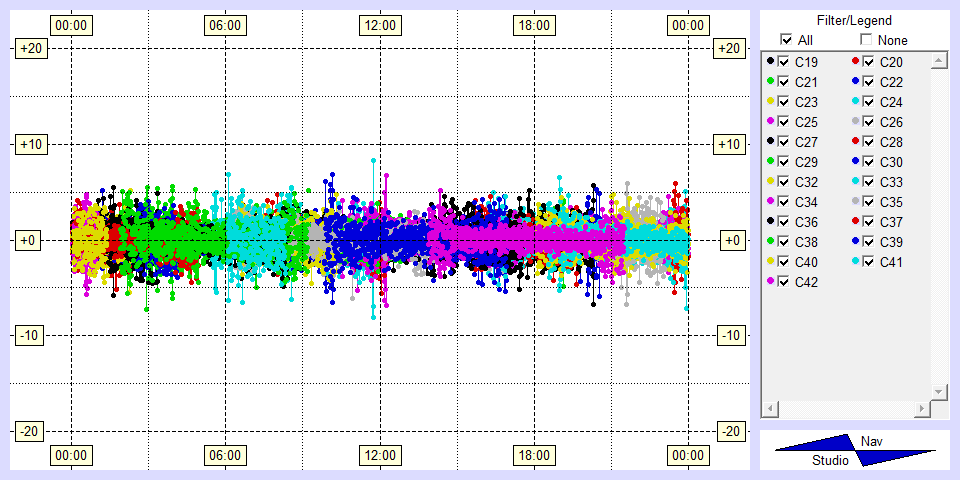Click the legend scroll right arrow
The height and width of the screenshot is (480, 960).
pos(922,409)
